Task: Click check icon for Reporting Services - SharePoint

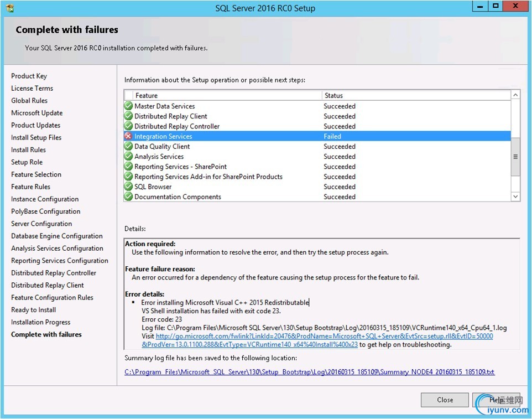Action: 128,167
